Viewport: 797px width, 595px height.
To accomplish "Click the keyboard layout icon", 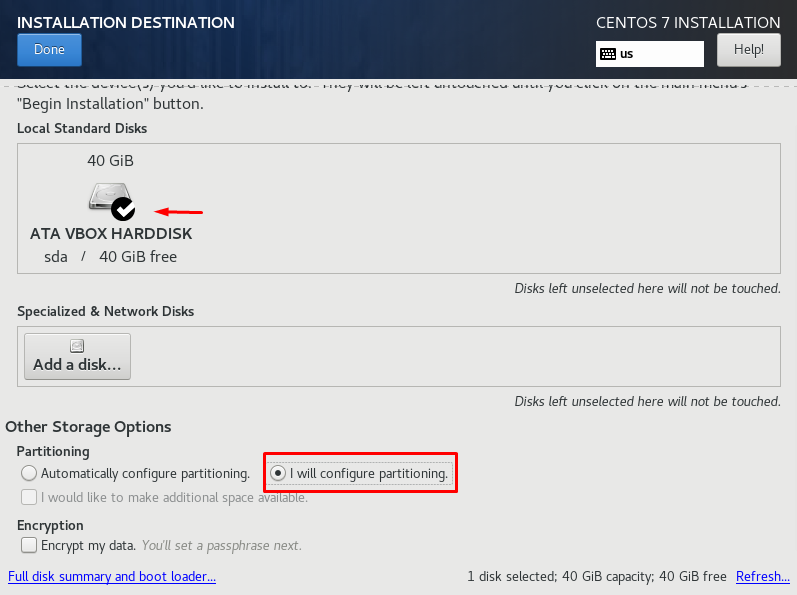I will (x=608, y=54).
